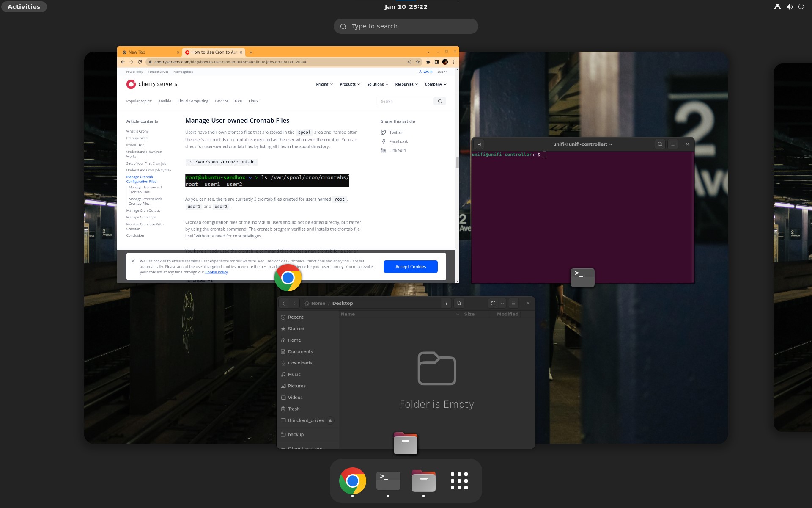Open new terminal tab icon

(479, 144)
